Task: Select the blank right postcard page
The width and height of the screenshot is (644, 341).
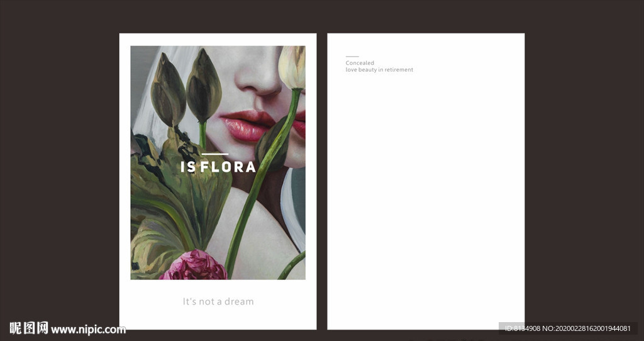Action: click(x=426, y=181)
